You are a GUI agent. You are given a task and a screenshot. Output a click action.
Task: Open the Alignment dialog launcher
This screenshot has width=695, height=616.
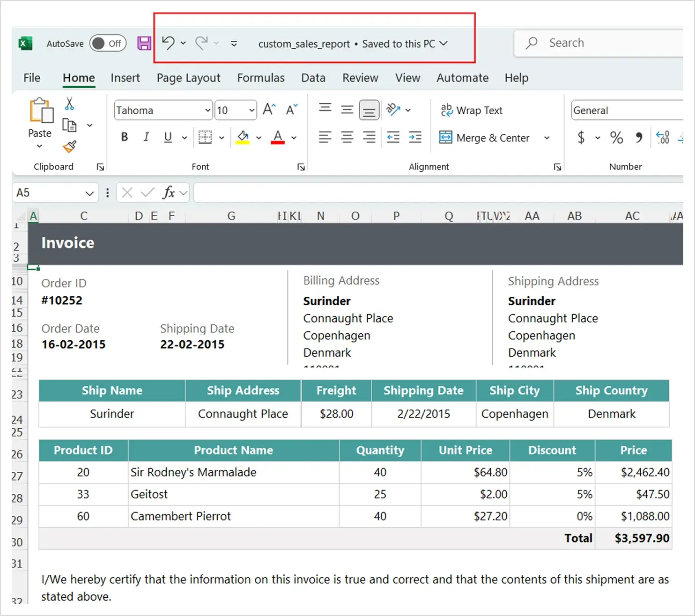pyautogui.click(x=557, y=167)
